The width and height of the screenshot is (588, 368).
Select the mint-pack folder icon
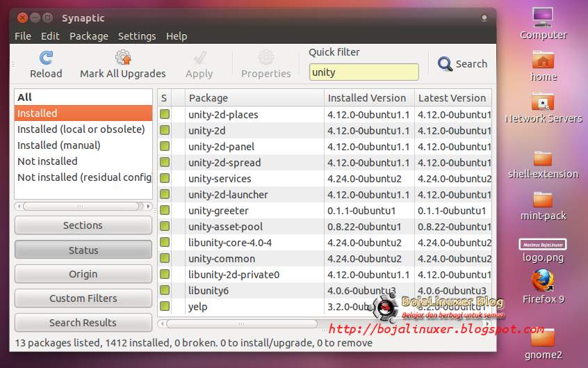[543, 200]
